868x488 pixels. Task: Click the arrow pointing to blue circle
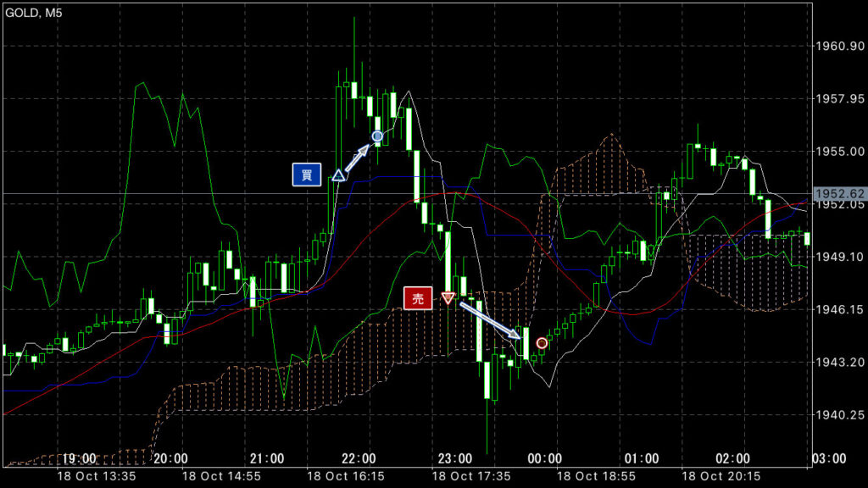tap(357, 158)
